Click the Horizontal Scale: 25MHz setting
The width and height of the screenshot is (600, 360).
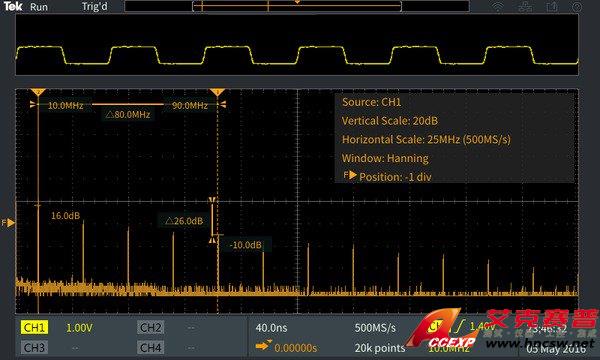click(426, 139)
